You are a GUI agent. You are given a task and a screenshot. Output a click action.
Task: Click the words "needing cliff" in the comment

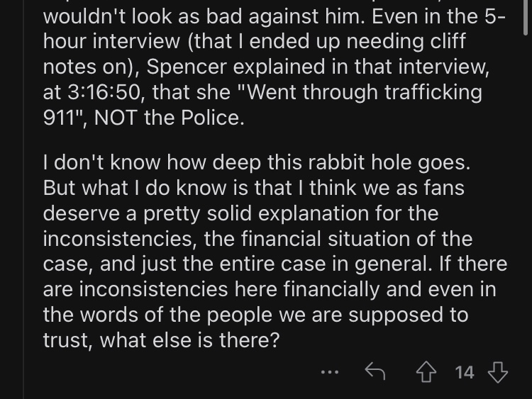[x=406, y=41]
